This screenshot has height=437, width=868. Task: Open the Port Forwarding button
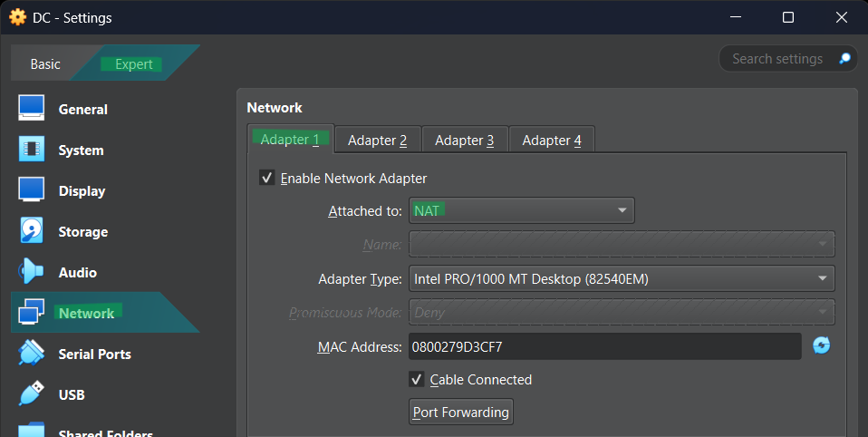[x=460, y=412]
